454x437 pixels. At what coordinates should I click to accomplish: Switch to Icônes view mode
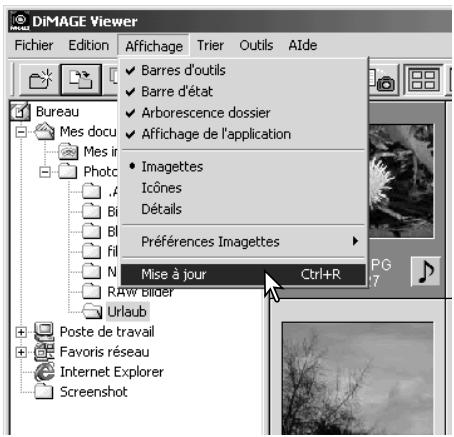point(243,188)
